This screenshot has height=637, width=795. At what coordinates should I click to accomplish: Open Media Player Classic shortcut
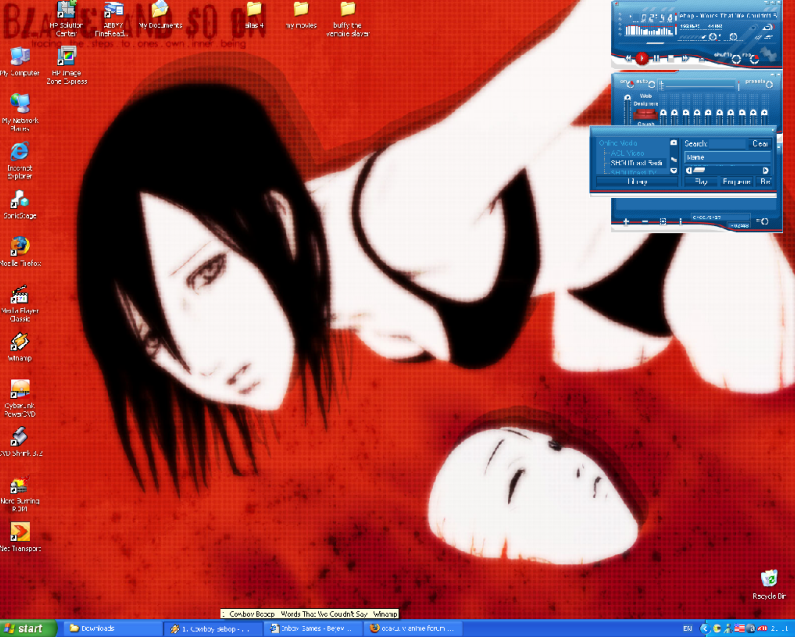(x=20, y=303)
